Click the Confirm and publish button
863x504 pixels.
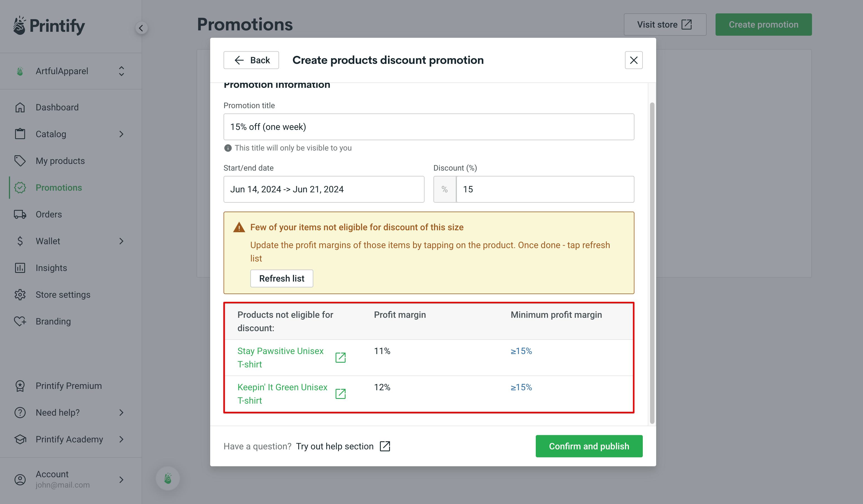coord(589,446)
